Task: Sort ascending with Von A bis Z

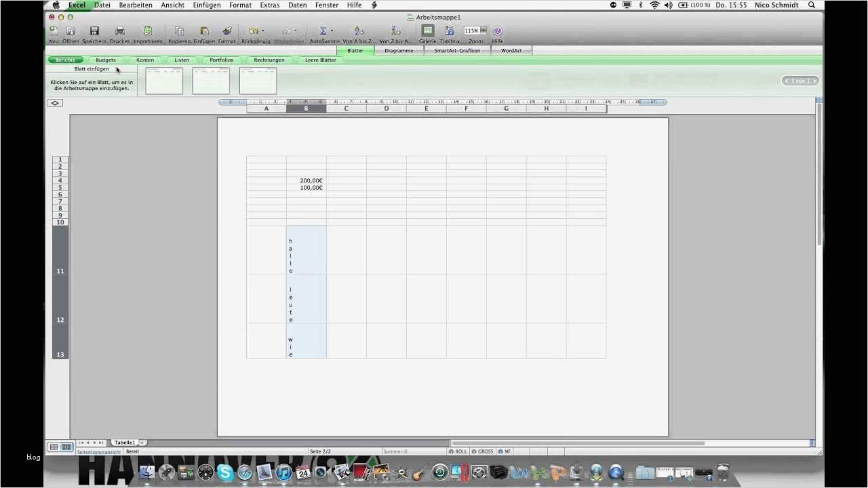Action: 359,30
